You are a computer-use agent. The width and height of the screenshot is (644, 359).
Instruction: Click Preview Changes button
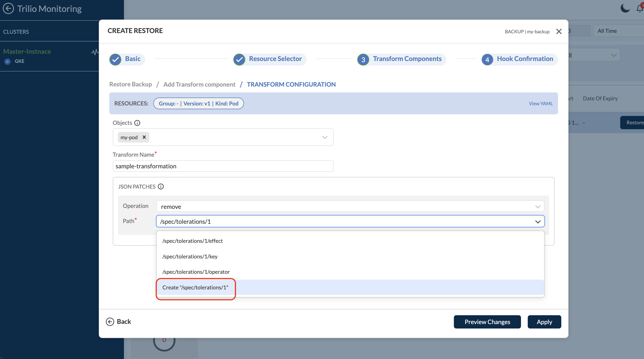487,322
